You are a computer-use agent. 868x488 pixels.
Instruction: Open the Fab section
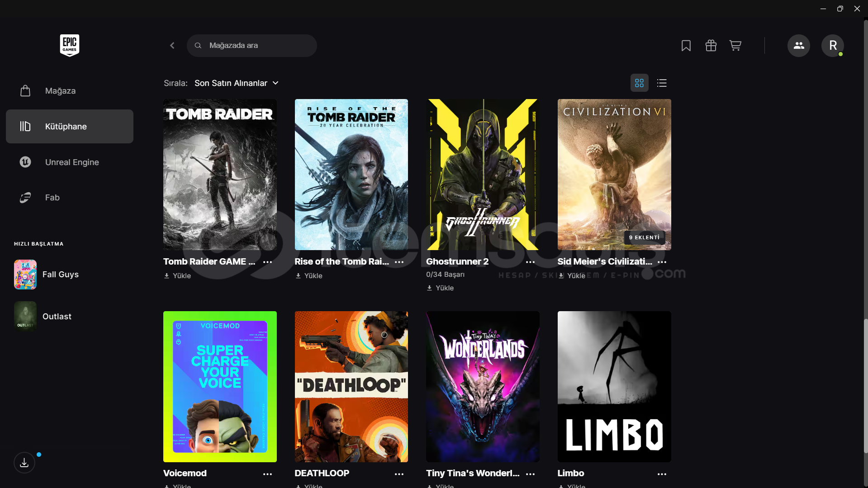click(70, 198)
